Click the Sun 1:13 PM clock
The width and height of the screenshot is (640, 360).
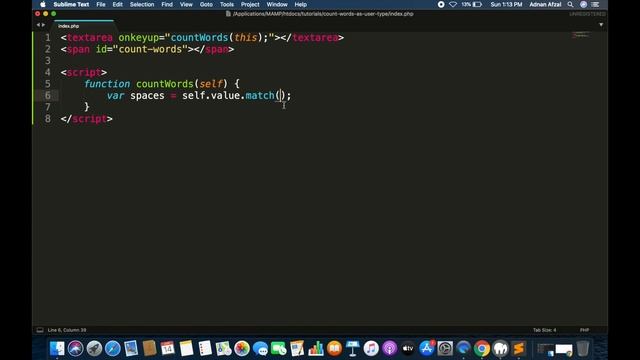[x=506, y=4]
